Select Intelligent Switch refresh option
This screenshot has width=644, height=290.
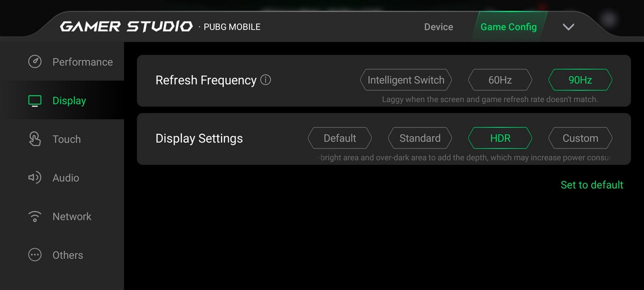[406, 80]
